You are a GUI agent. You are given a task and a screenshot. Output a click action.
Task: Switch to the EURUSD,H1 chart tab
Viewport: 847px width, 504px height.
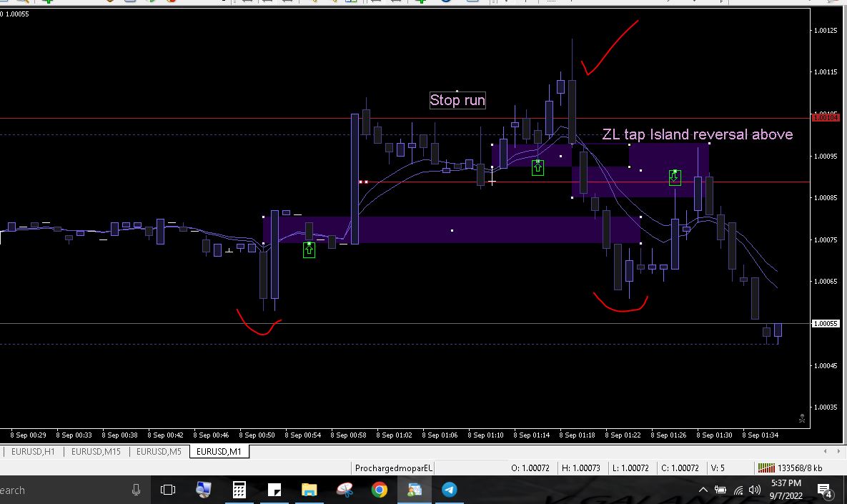click(33, 452)
